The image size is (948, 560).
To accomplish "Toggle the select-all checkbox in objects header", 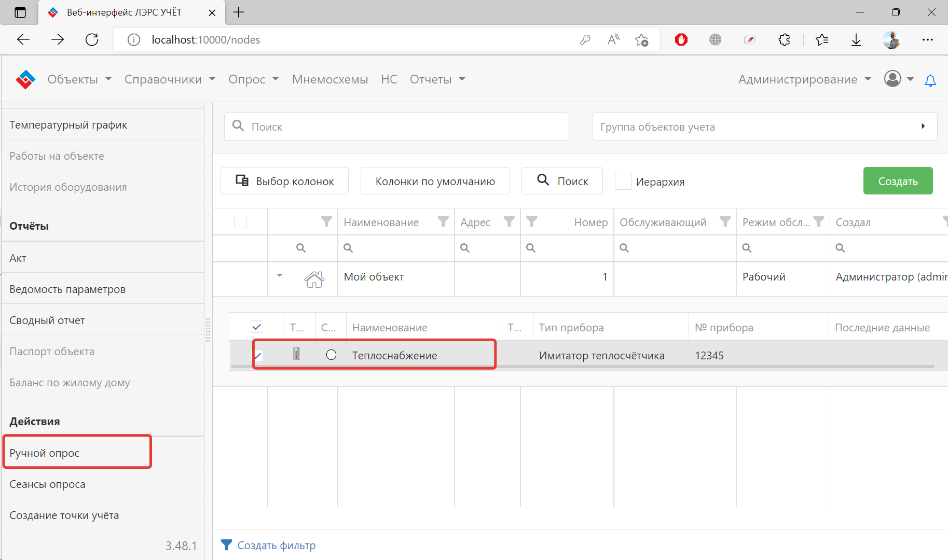I will (240, 222).
